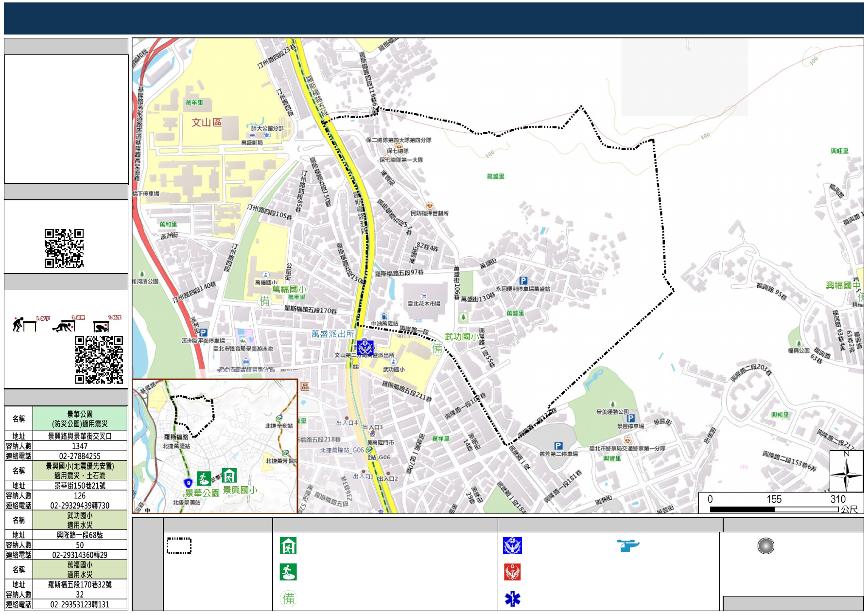Click the phone number 02-29329439轉730
Screen dimensions: 868x614
coord(80,506)
